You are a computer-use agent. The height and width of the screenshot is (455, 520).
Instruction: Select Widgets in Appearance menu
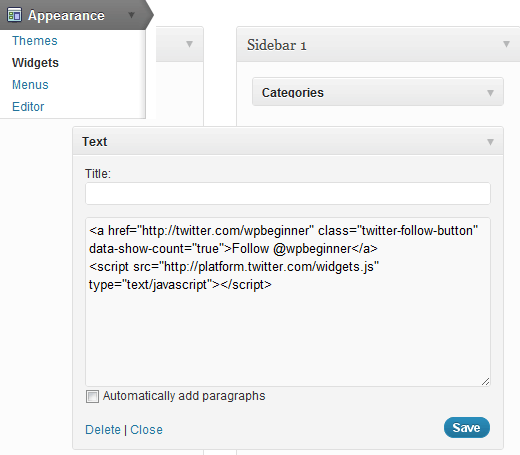[35, 63]
